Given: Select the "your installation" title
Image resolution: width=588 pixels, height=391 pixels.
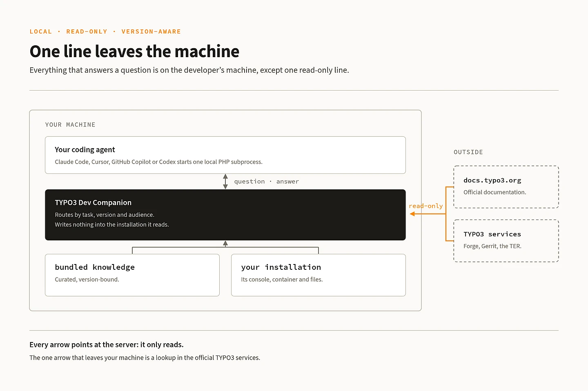Looking at the screenshot, I should click(x=281, y=267).
